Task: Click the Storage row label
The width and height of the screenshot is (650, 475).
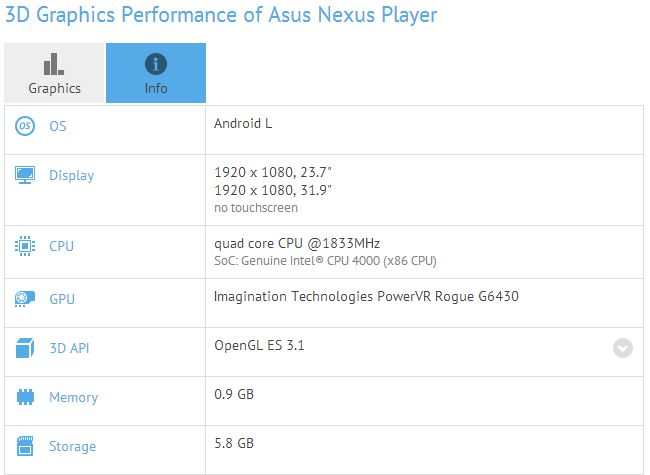Action: point(72,446)
